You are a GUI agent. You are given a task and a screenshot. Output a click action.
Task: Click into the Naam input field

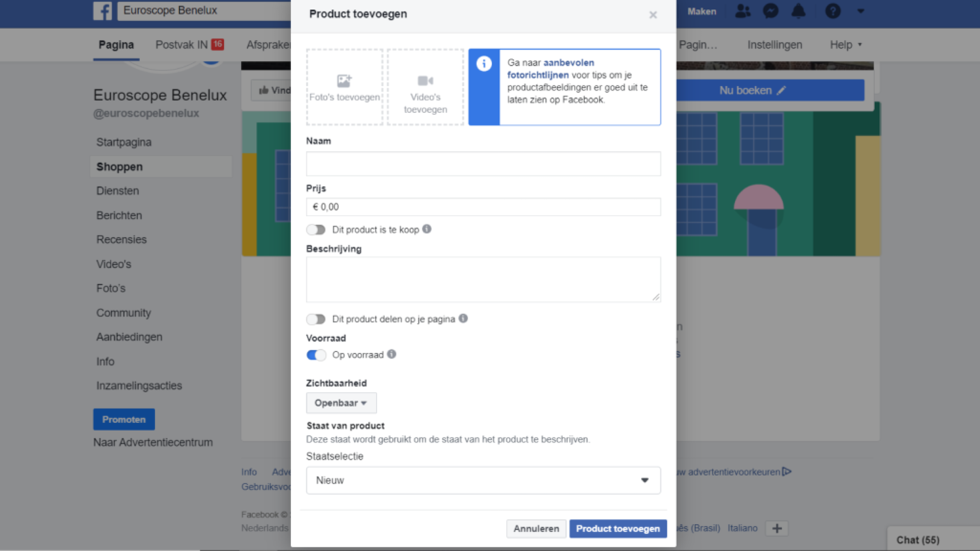(x=483, y=164)
